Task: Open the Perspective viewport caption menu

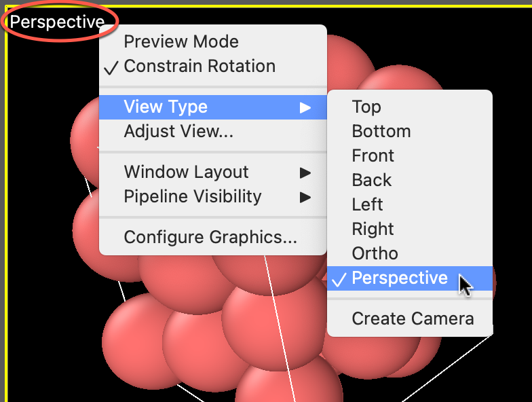Action: coord(57,22)
